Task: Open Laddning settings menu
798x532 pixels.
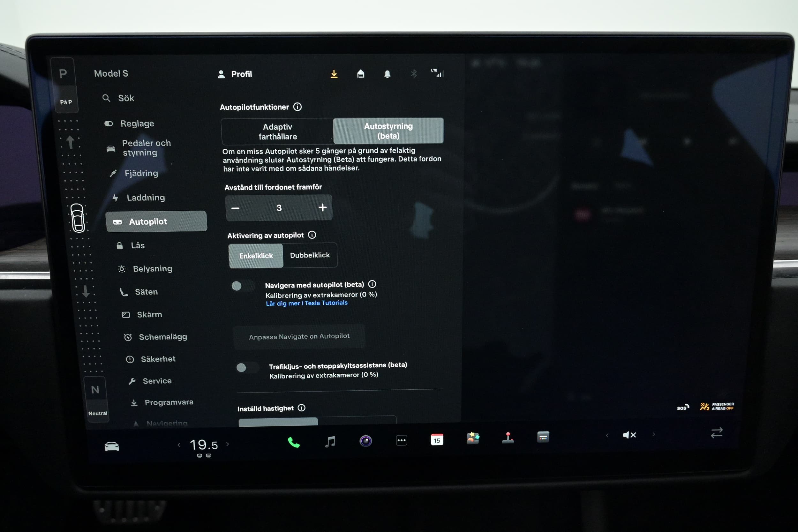Action: coord(146,196)
